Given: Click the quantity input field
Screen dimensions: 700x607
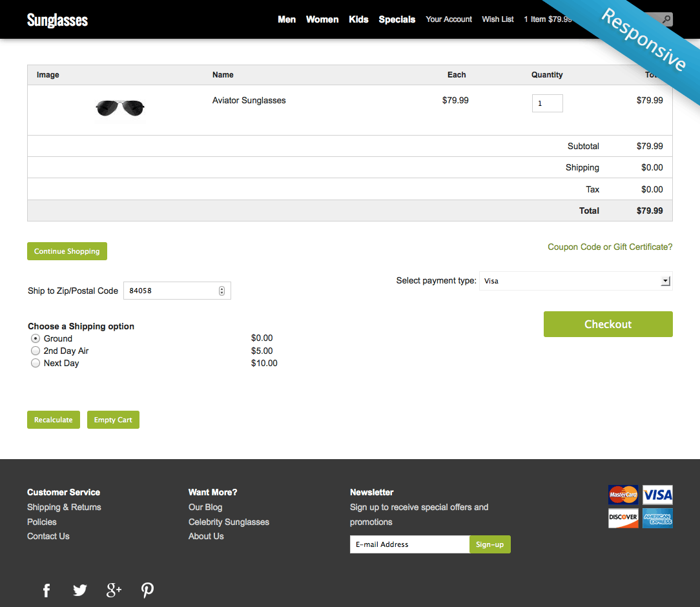Looking at the screenshot, I should pyautogui.click(x=547, y=103).
